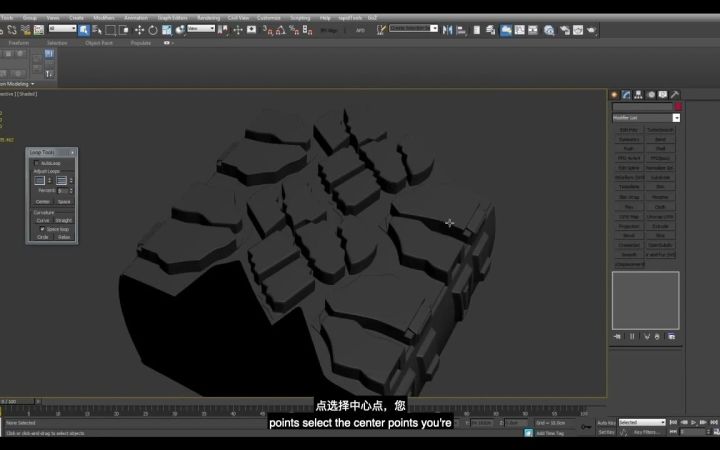Viewport: 720px width, 450px height.
Task: Open the Create command panel tab
Action: 614,95
